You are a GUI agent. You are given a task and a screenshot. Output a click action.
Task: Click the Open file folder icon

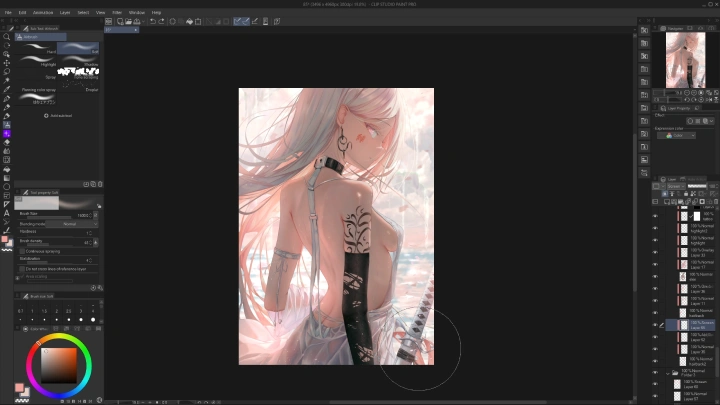tap(129, 22)
